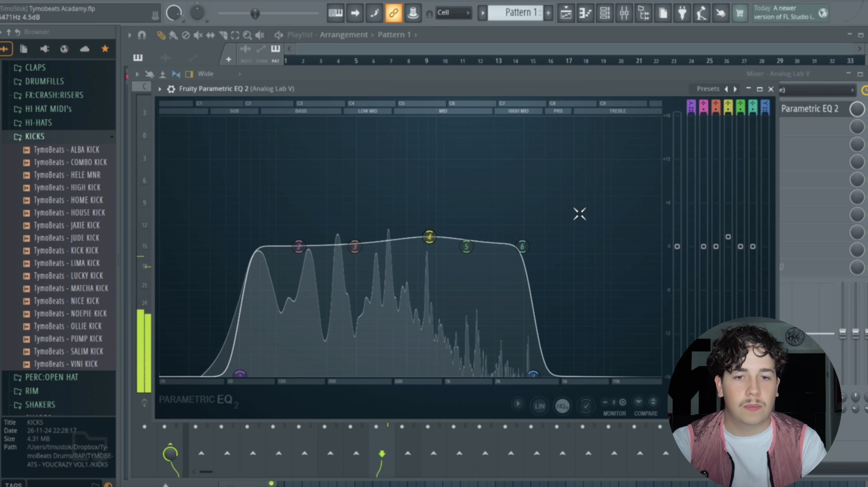Screen dimensions: 868x487
Task: Open the browser globe online tab
Action: click(x=64, y=49)
